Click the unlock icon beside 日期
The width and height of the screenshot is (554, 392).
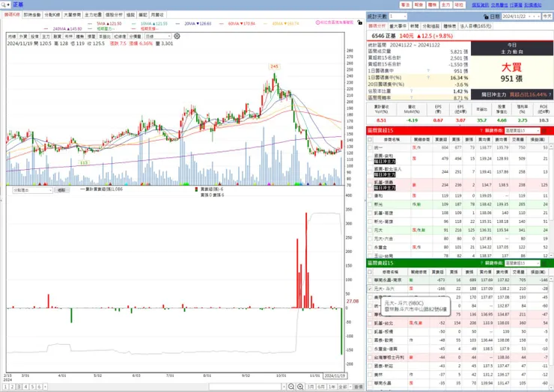click(x=486, y=16)
